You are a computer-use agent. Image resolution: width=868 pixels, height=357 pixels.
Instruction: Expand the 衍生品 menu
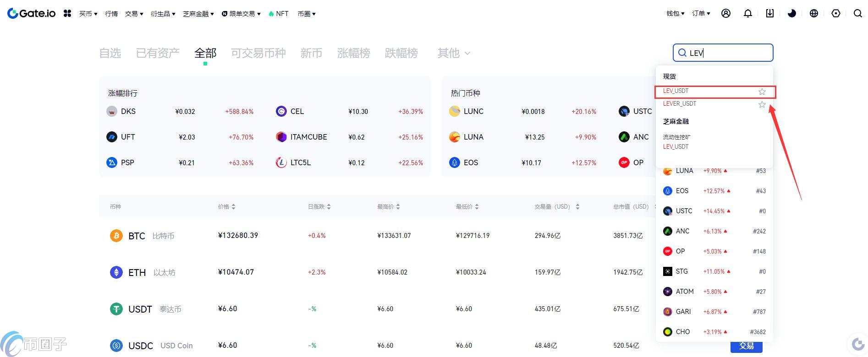pyautogui.click(x=163, y=14)
